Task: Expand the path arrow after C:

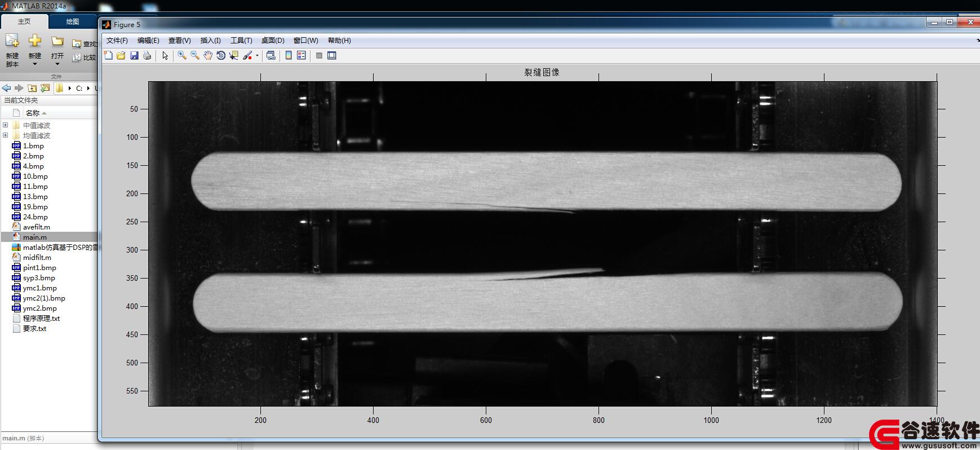Action: click(x=88, y=89)
